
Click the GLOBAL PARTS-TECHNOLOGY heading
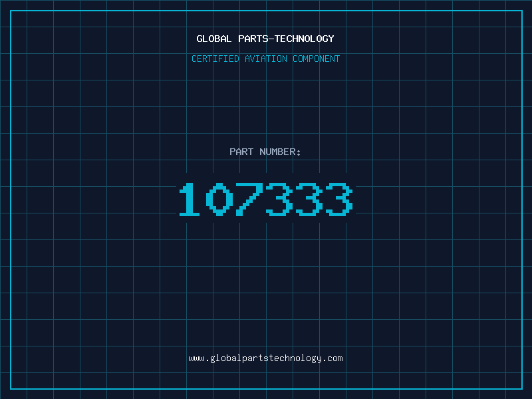point(265,39)
